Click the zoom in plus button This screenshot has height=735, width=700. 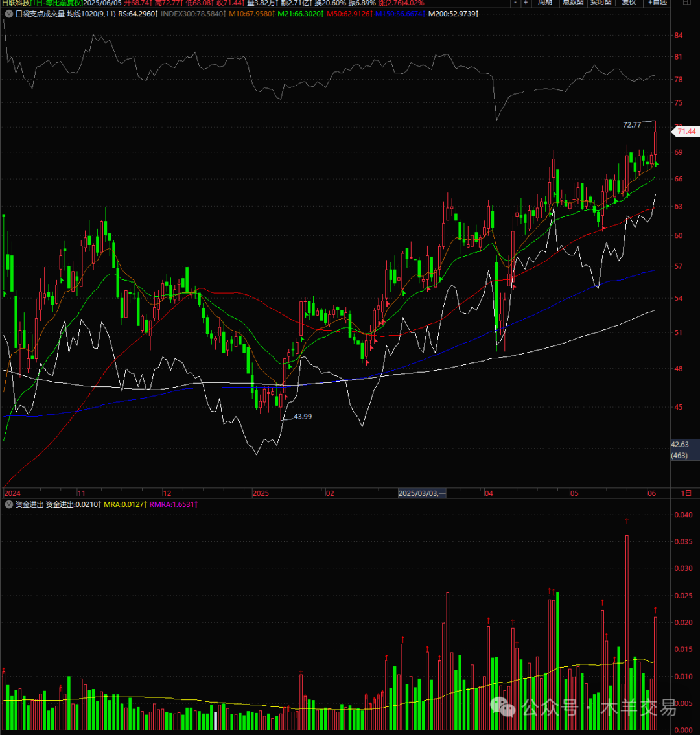pyautogui.click(x=526, y=3)
